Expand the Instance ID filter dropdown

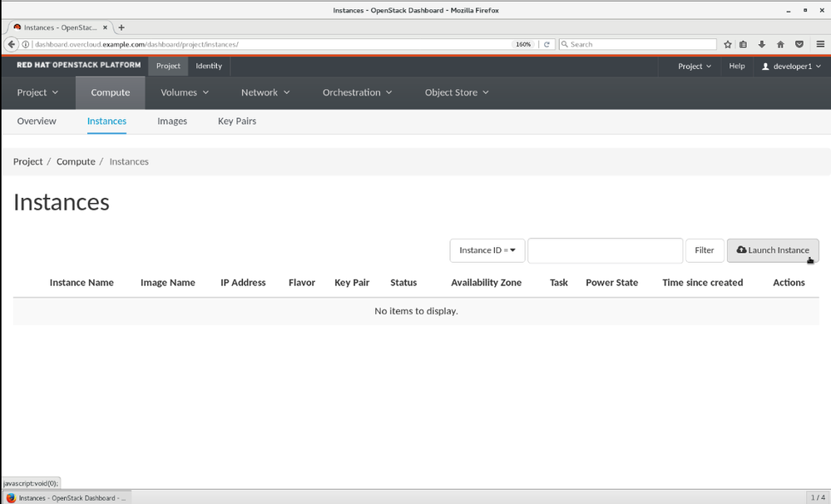(x=487, y=250)
